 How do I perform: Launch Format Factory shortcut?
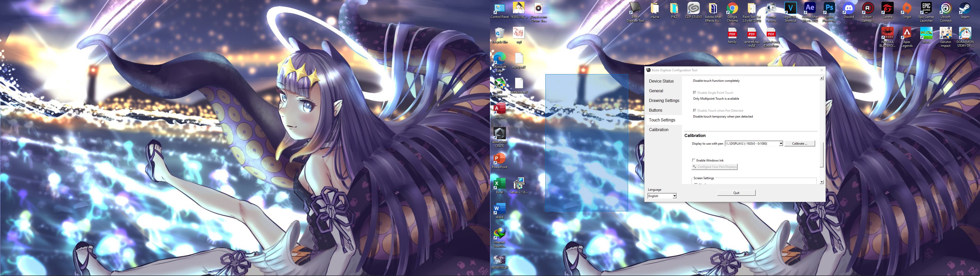771,11
